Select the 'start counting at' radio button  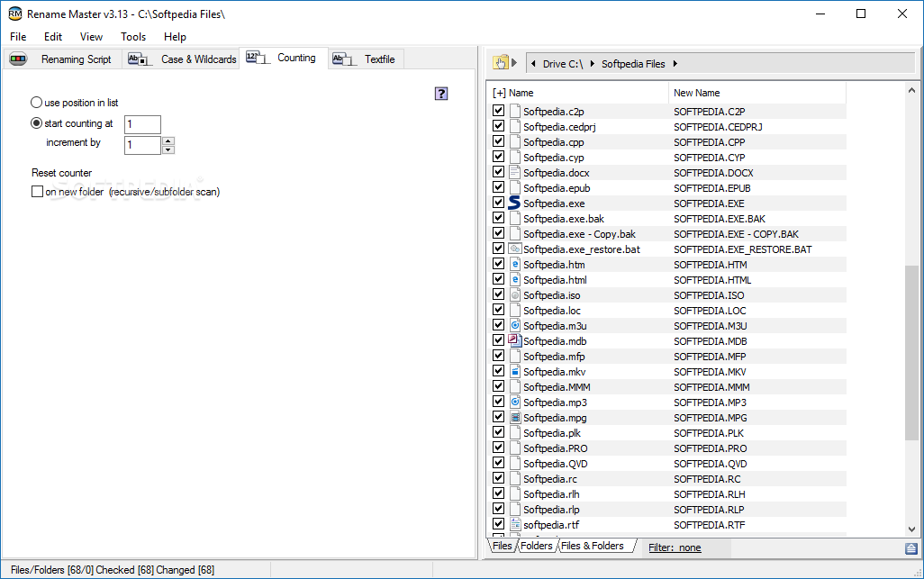point(37,123)
